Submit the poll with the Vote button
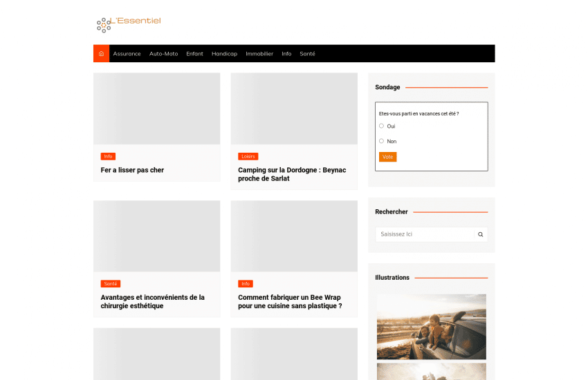 coord(388,157)
